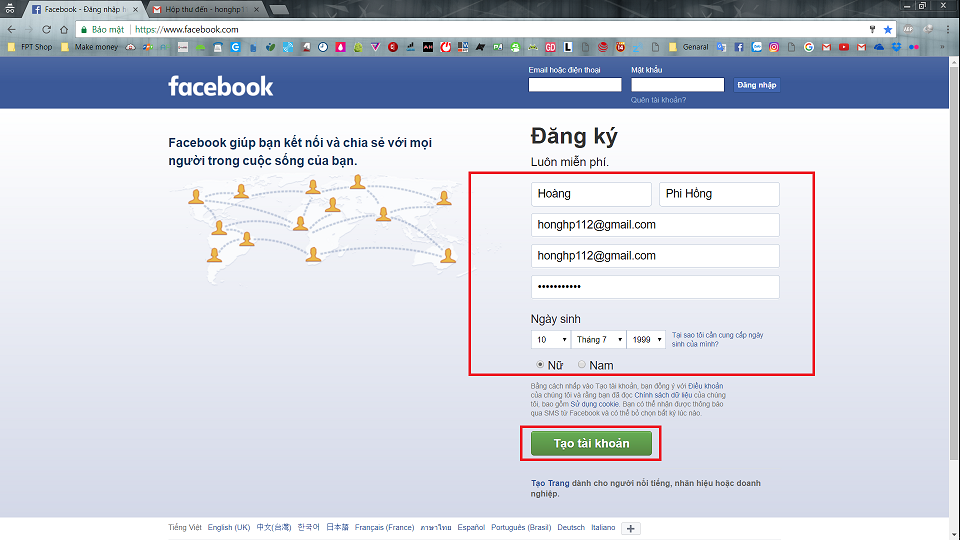Focus the header Email hoặc điện thoại field
The width and height of the screenshot is (960, 540).
coord(575,85)
